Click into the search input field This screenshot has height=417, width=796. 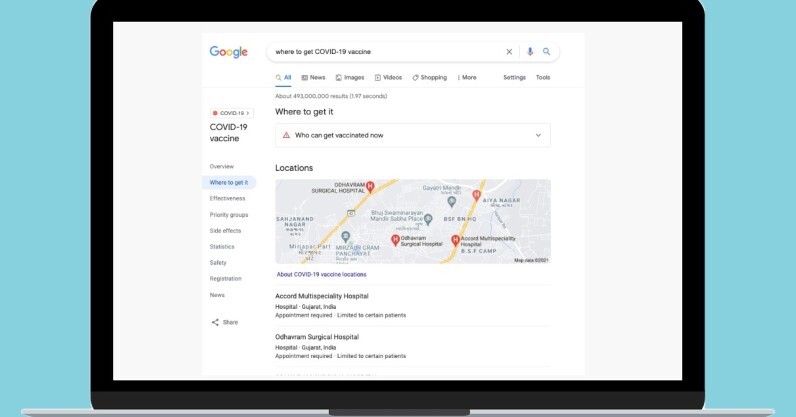(x=380, y=52)
